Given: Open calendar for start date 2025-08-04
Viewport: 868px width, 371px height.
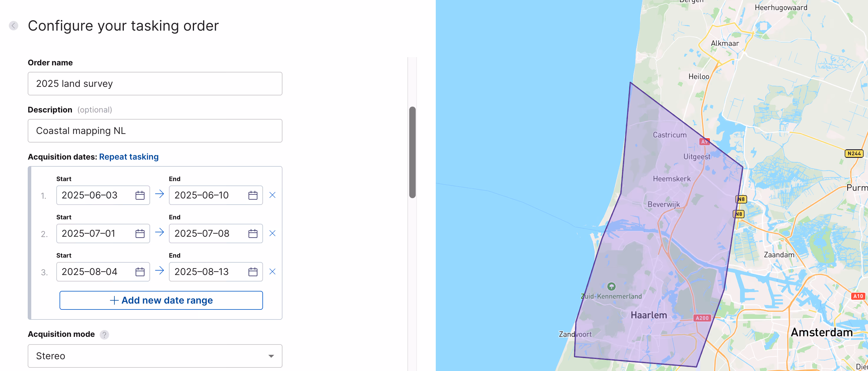Looking at the screenshot, I should [x=140, y=272].
